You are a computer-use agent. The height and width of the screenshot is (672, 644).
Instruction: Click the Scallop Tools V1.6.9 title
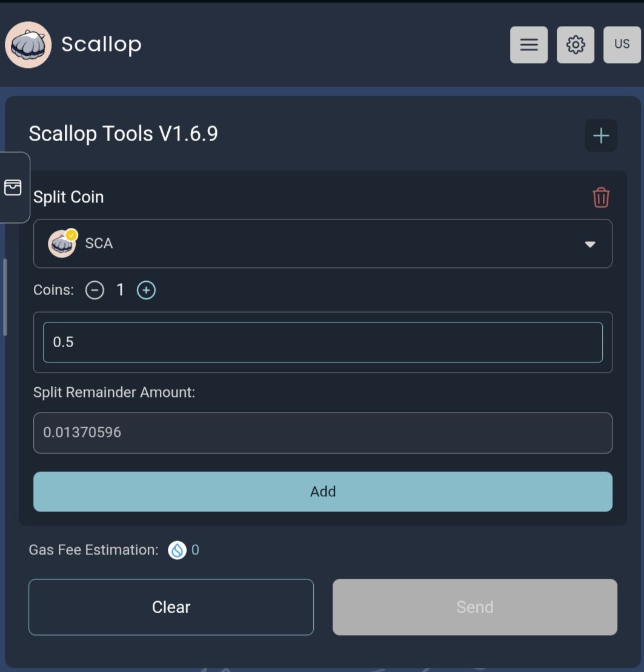[x=124, y=134]
